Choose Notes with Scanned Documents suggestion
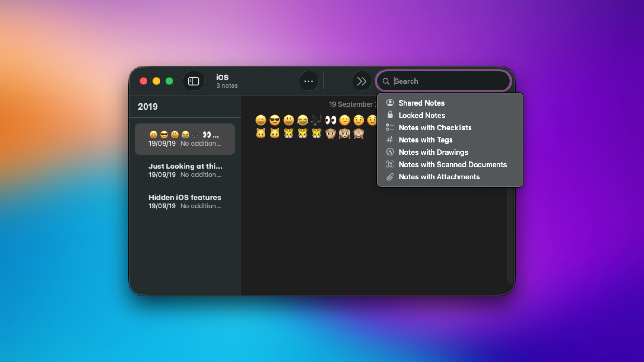The width and height of the screenshot is (644, 362). [x=450, y=165]
